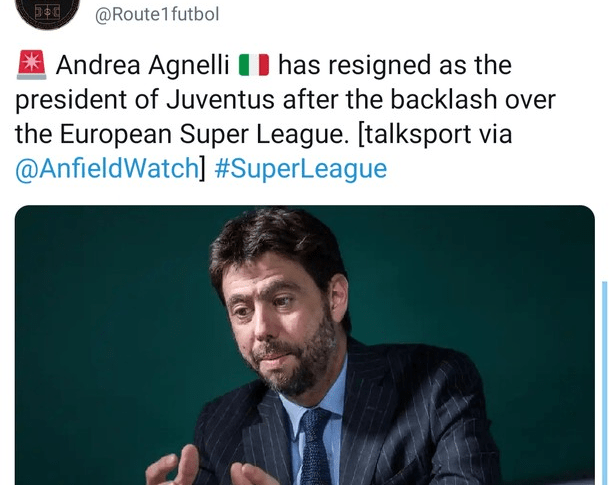Click the name Andrea Agnelli in tweet
Image resolution: width=609 pixels, height=485 pixels.
pyautogui.click(x=143, y=65)
